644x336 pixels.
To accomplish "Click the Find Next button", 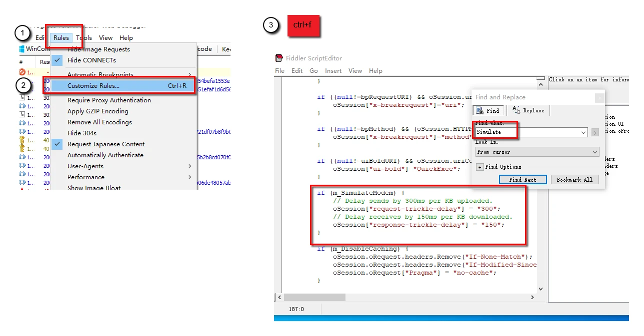I will coord(522,180).
